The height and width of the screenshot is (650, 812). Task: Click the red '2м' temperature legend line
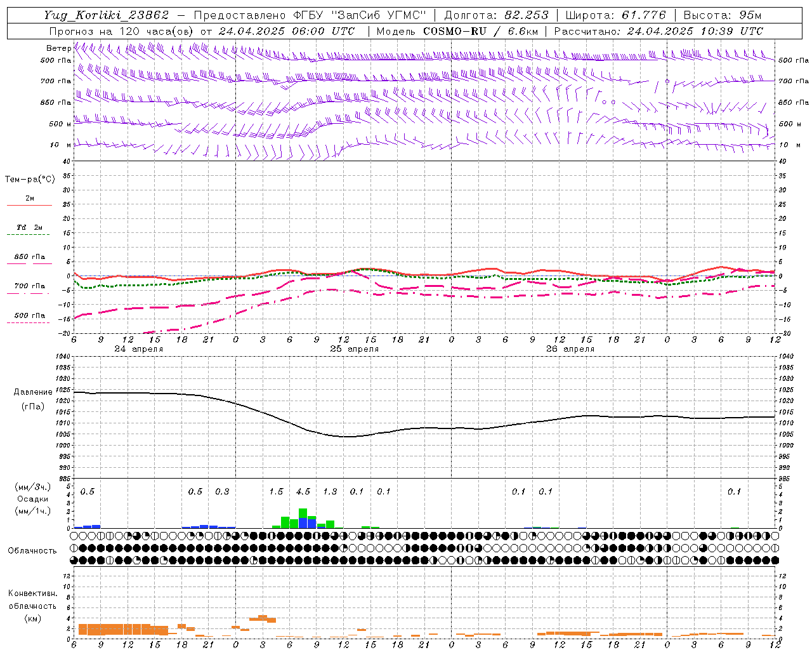(x=29, y=205)
